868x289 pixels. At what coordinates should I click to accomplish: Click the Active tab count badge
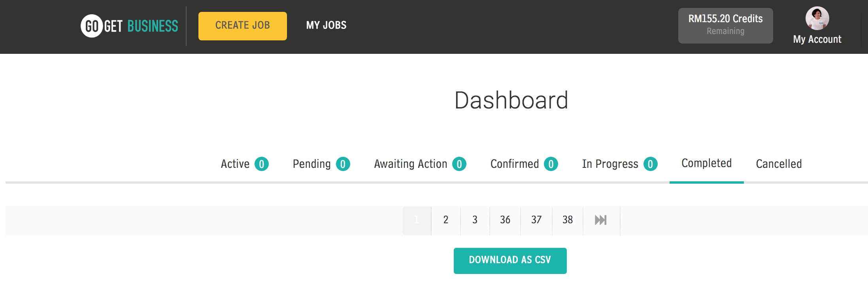(262, 164)
